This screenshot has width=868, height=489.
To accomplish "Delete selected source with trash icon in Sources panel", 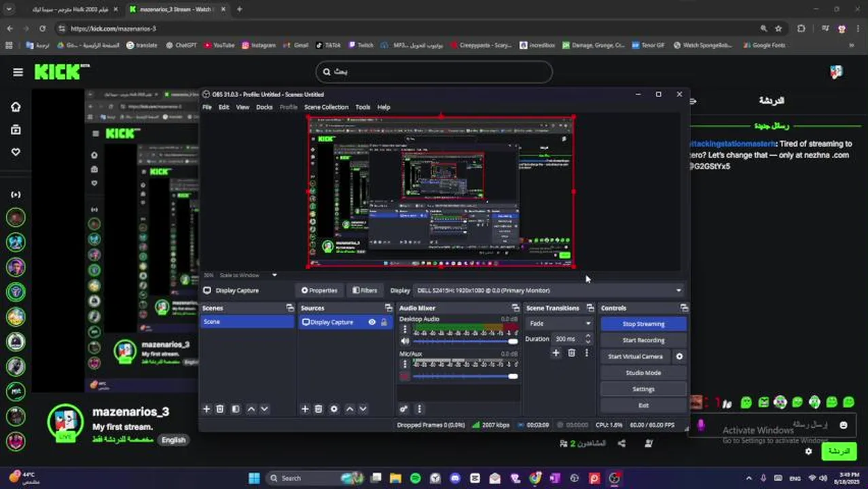I will pyautogui.click(x=319, y=409).
